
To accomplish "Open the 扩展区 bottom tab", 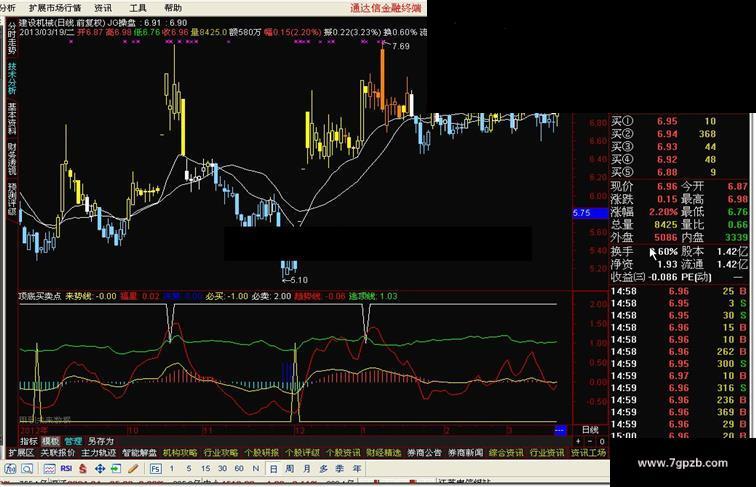I will pyautogui.click(x=21, y=453).
